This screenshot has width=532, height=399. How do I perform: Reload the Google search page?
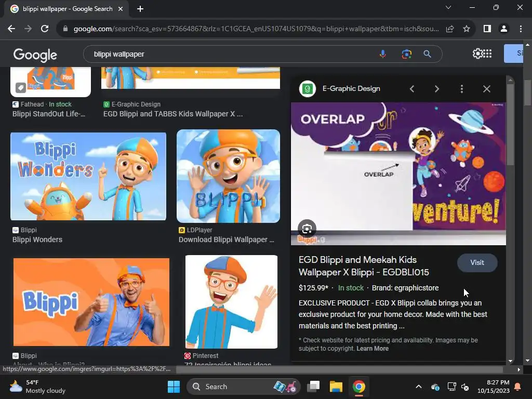(45, 29)
